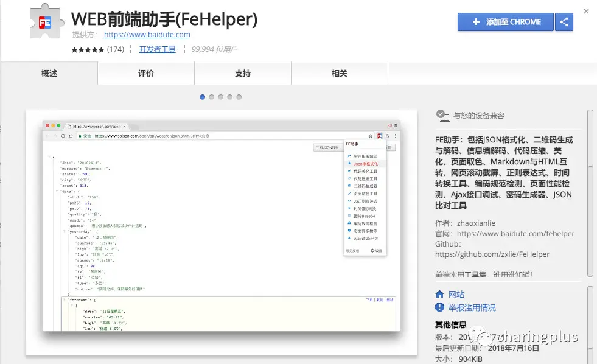This screenshot has height=364, width=597.
Task: Click 代码美化工具 in the preview menu
Action: [x=365, y=171]
